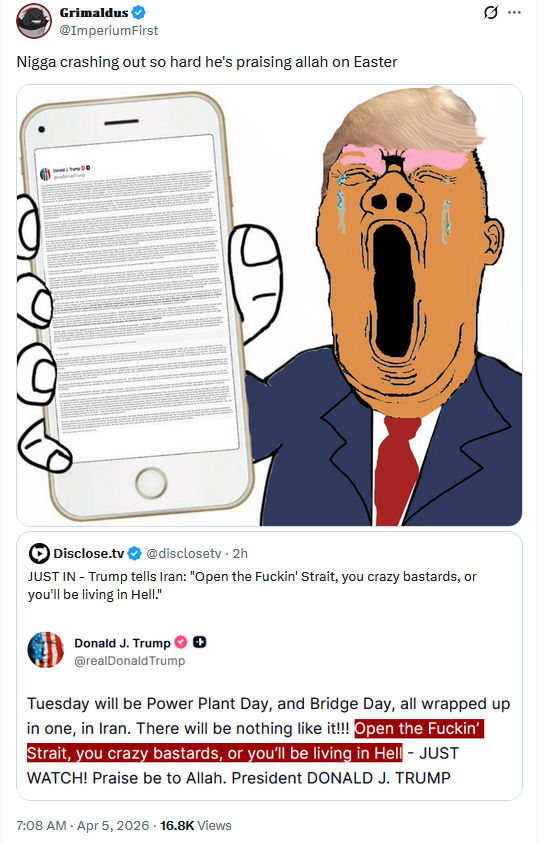Open the quoted JUST IN post text

click(x=252, y=585)
